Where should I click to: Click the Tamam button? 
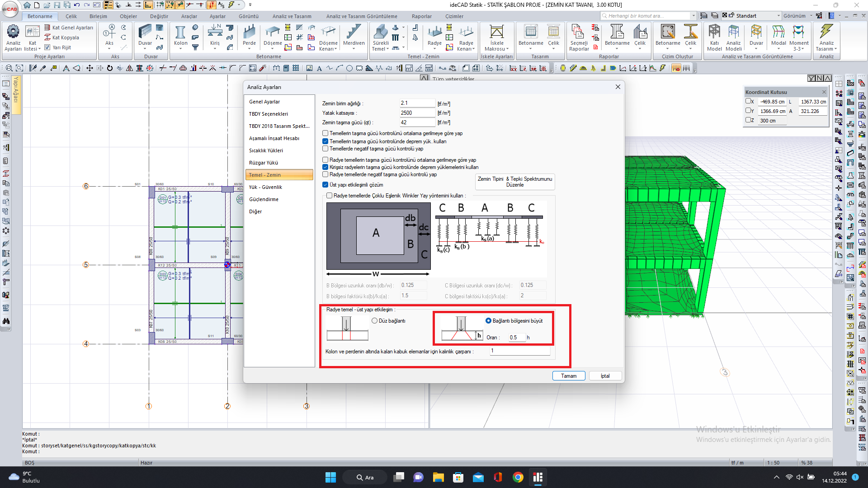[x=569, y=376]
